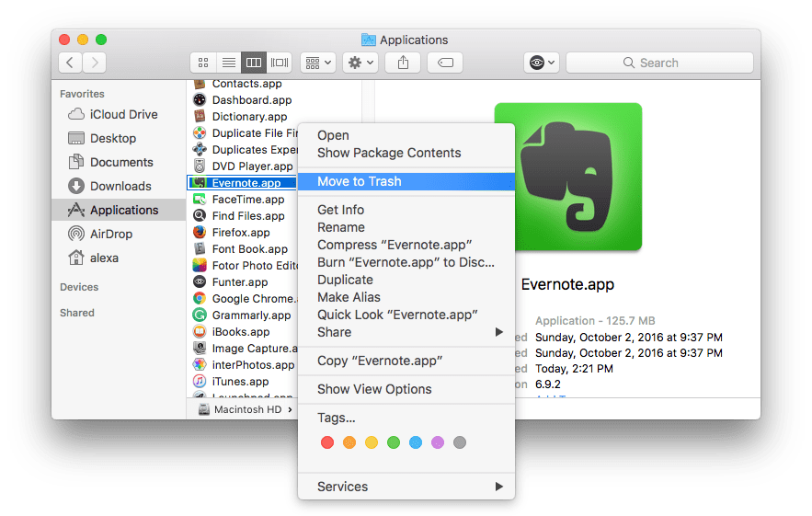The image size is (812, 516).
Task: Select Fotor Photo Editor app
Action: point(245,266)
